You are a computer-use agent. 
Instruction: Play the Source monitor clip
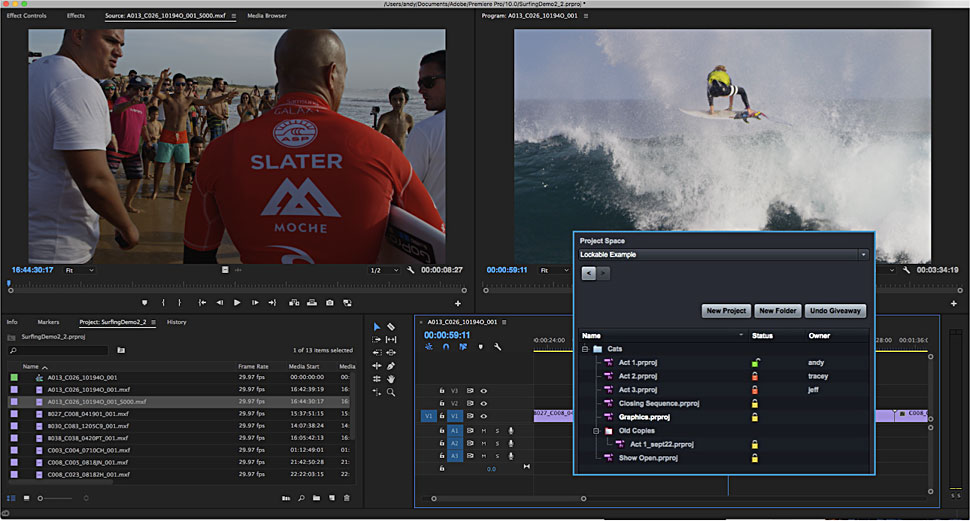(237, 303)
